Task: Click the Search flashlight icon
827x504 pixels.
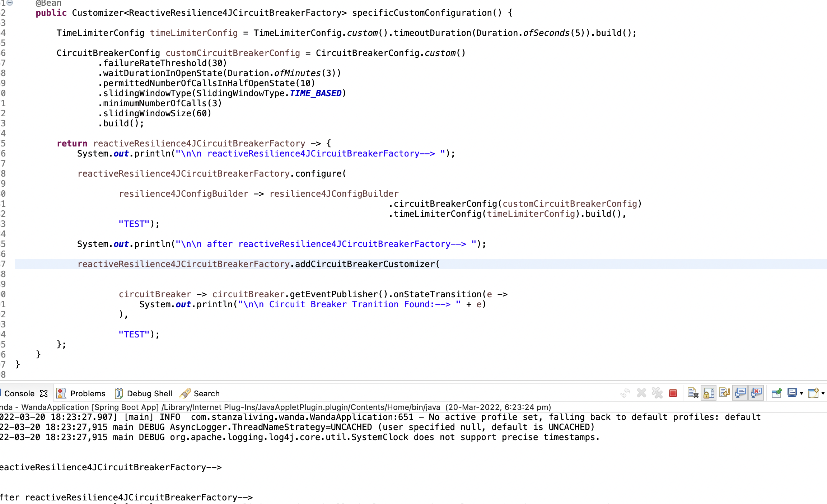Action: point(185,393)
